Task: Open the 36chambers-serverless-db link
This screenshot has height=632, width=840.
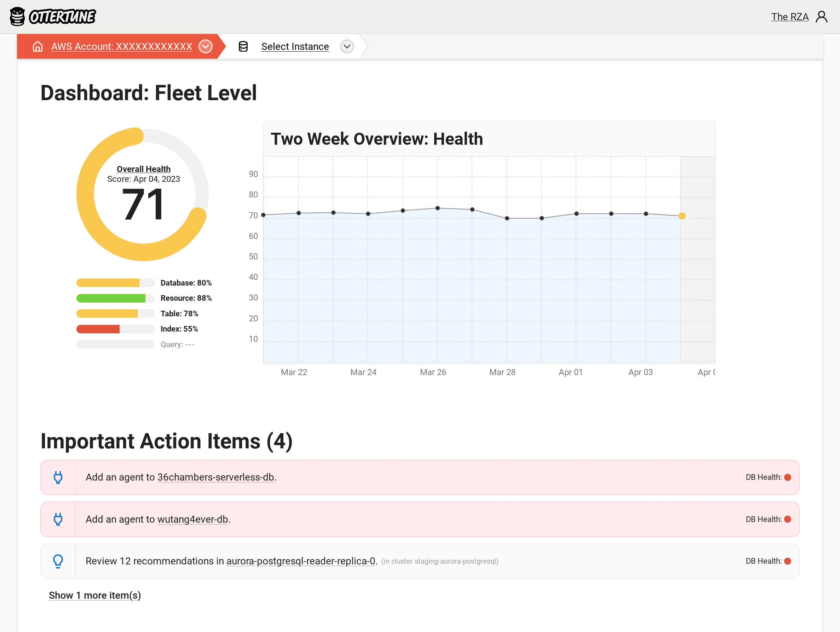Action: (x=216, y=477)
